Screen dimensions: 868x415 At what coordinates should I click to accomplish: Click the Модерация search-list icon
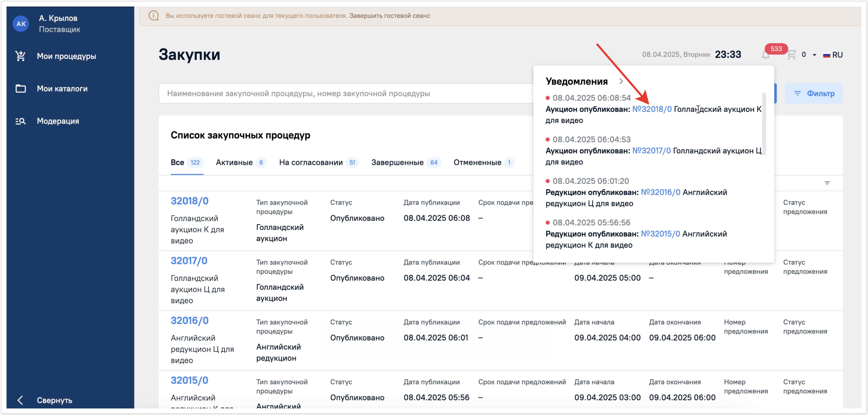(21, 121)
